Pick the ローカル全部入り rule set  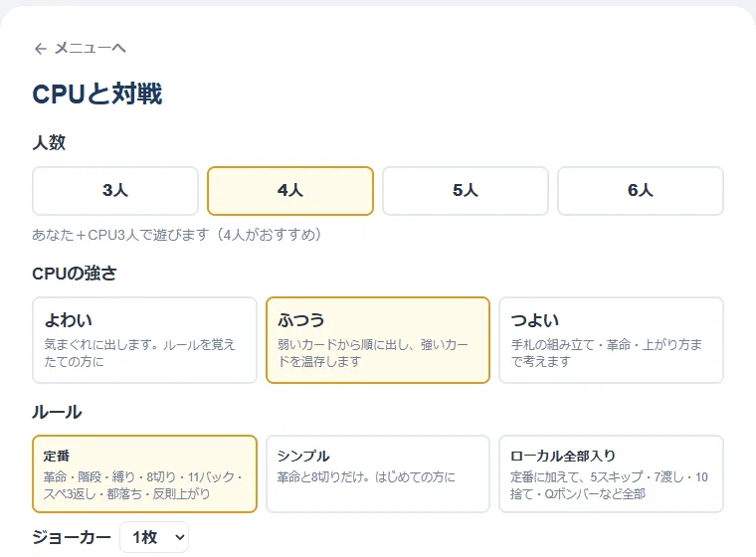[611, 473]
